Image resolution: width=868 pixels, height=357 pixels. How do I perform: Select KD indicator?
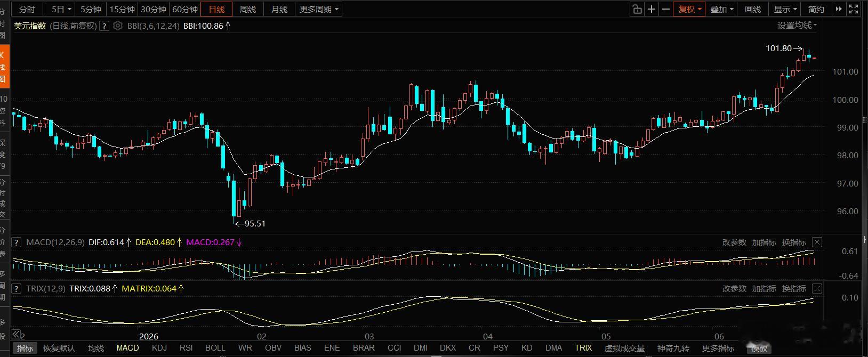pyautogui.click(x=527, y=348)
